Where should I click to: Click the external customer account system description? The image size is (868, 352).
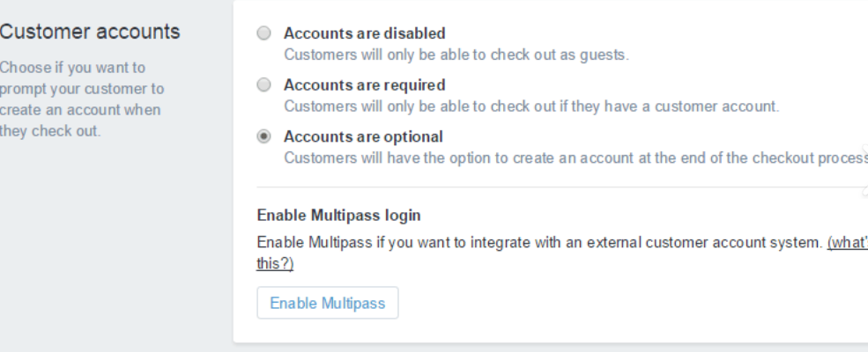tap(539, 243)
